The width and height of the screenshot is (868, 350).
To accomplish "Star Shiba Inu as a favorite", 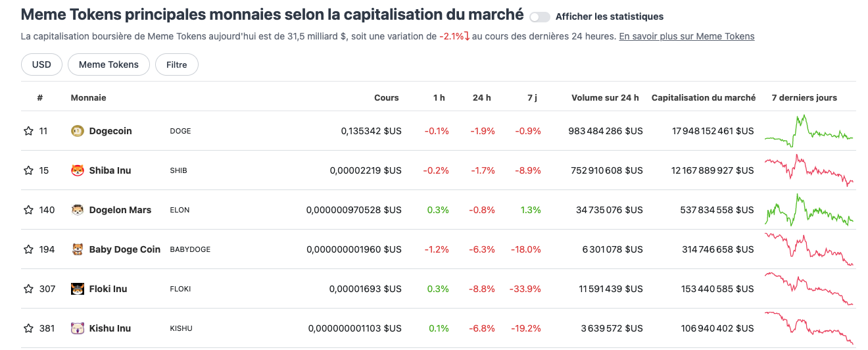I will click(x=28, y=170).
